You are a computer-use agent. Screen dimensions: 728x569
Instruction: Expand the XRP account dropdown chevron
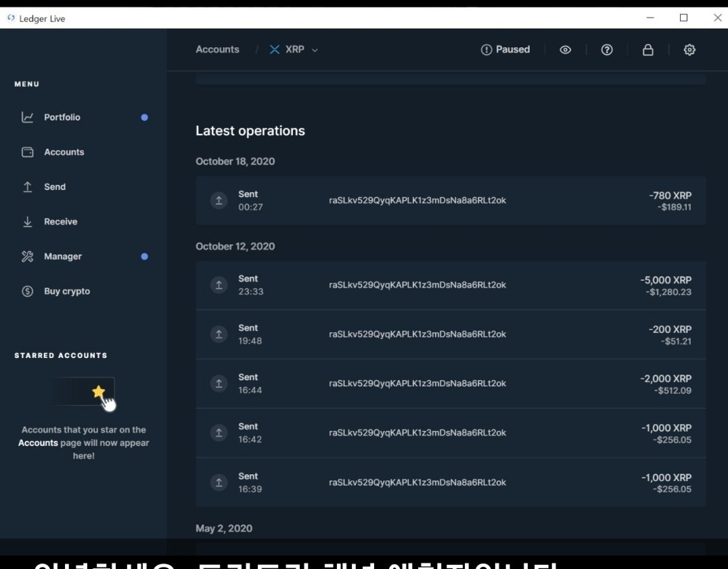pyautogui.click(x=315, y=50)
